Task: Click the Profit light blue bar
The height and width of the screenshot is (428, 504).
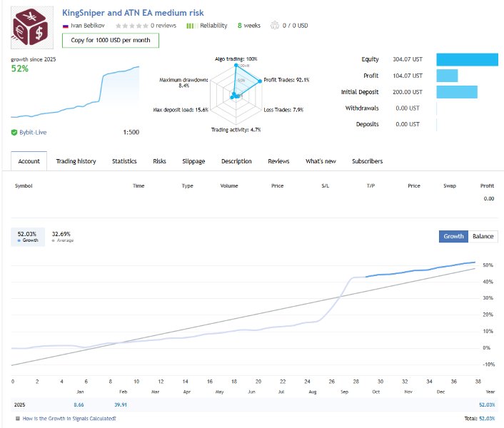Action: pos(447,76)
